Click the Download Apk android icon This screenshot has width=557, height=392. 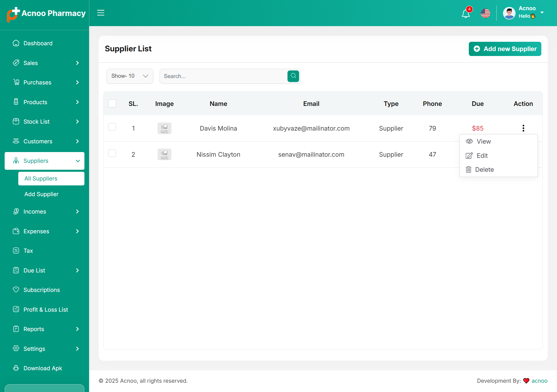point(16,368)
